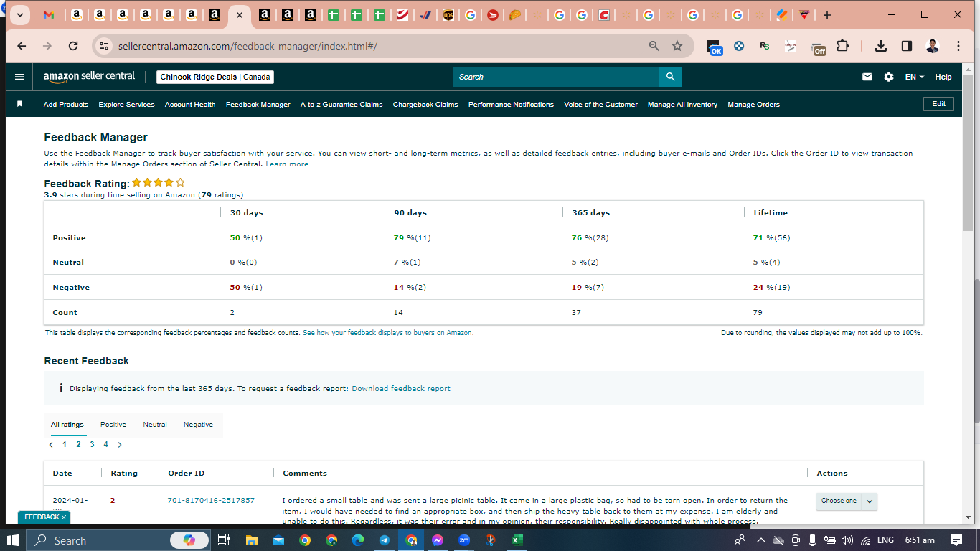Viewport: 980px width, 551px height.
Task: Select the All ratings tab
Action: coord(67,425)
